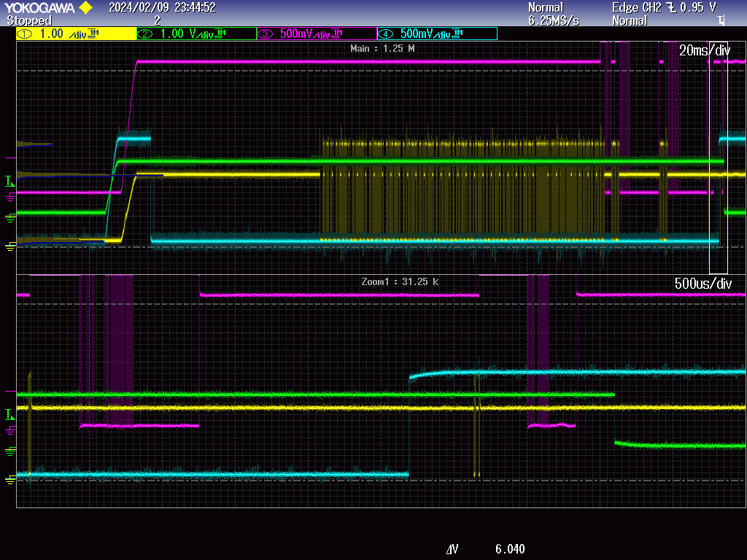This screenshot has width=747, height=560.
Task: Open the 500us/div zoom timebase selector
Action: click(704, 282)
